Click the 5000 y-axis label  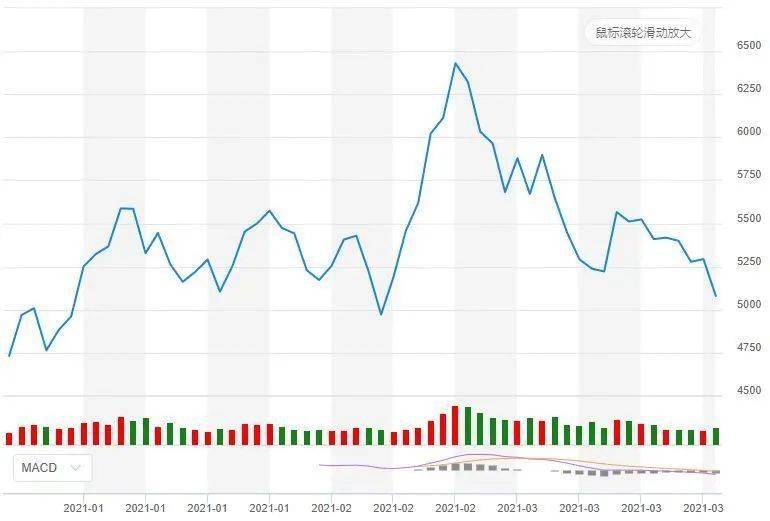748,304
